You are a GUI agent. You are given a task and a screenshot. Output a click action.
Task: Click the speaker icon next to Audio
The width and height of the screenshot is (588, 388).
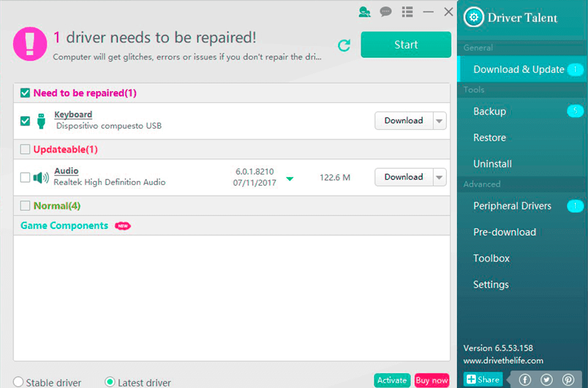tap(40, 177)
